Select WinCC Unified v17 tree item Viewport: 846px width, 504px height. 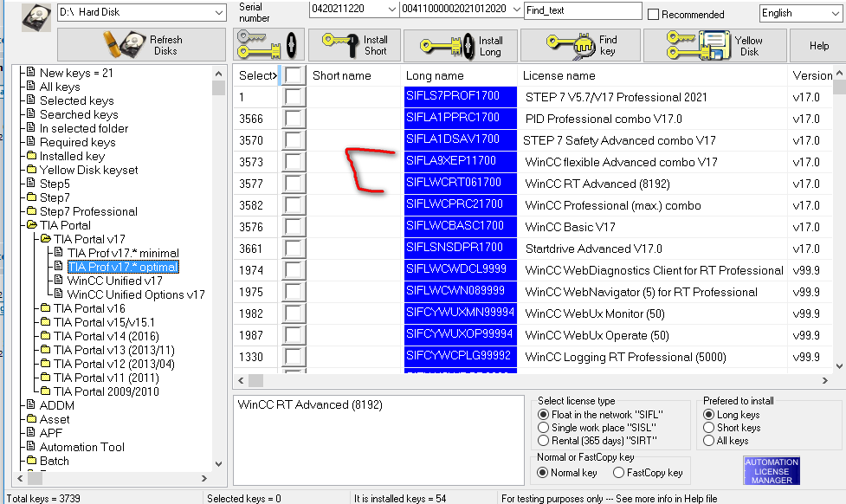click(x=114, y=281)
